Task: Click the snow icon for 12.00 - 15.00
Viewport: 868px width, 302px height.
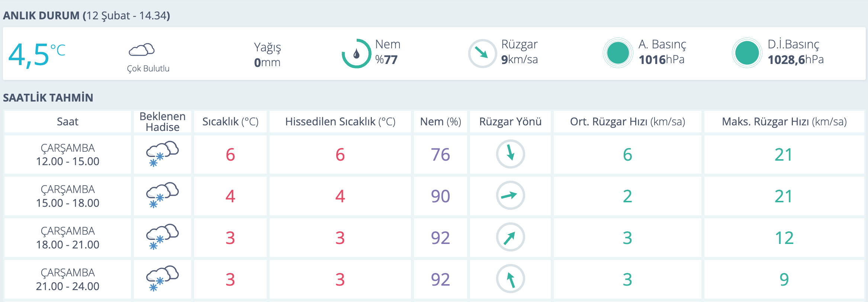Action: (x=162, y=154)
